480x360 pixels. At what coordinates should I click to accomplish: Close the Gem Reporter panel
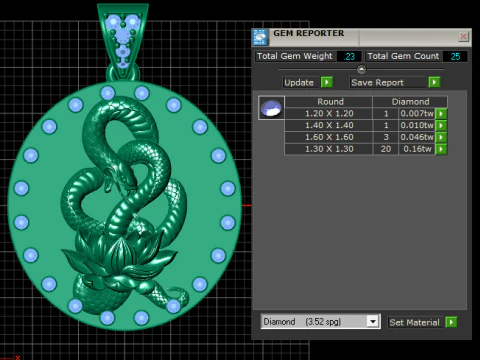(463, 36)
